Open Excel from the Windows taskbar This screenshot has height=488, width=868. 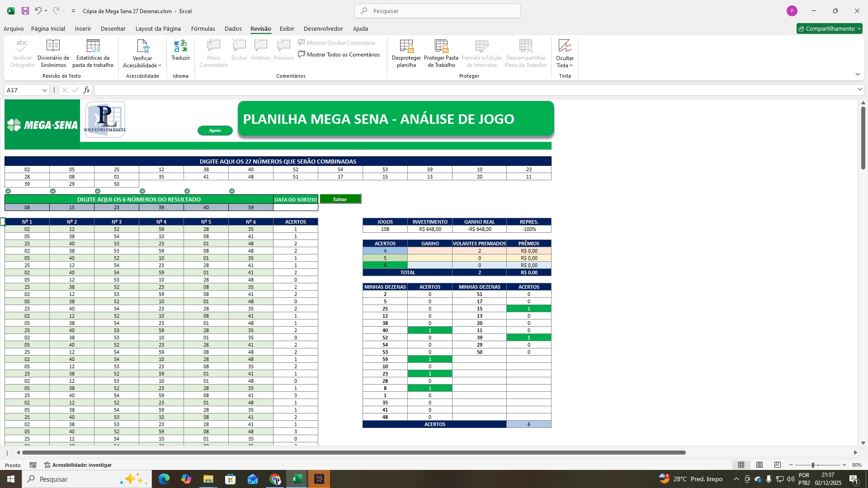pos(297,479)
